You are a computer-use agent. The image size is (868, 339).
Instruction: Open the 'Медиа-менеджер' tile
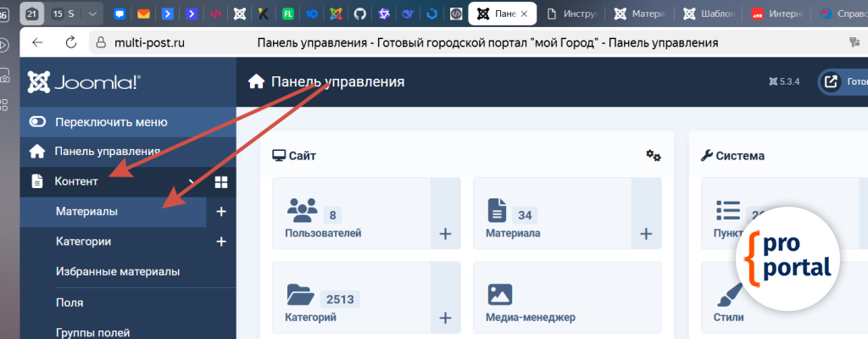[x=566, y=298]
